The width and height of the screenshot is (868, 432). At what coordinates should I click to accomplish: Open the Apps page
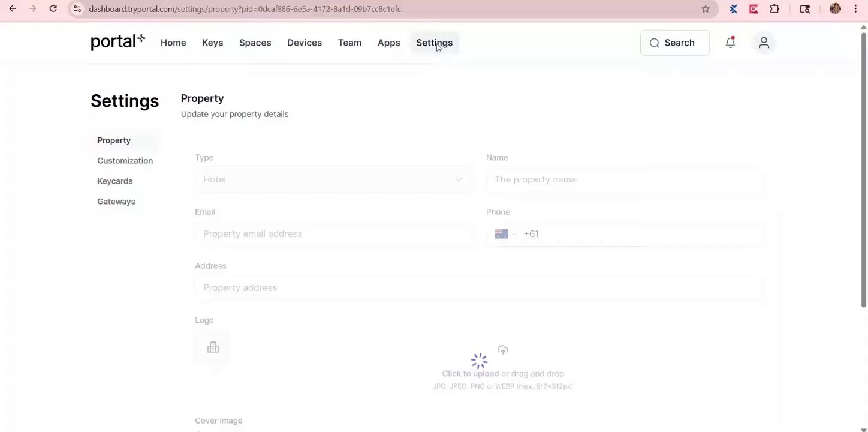point(388,43)
